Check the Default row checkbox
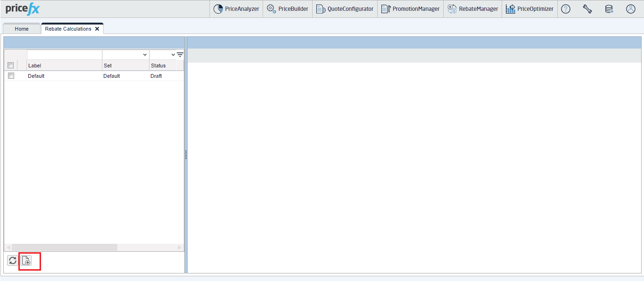Viewport: 644px width, 281px height. (x=11, y=76)
